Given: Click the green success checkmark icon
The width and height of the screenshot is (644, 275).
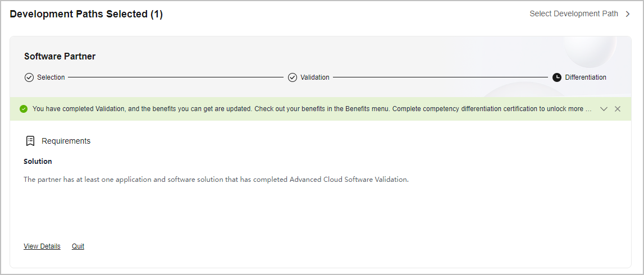Looking at the screenshot, I should (24, 109).
